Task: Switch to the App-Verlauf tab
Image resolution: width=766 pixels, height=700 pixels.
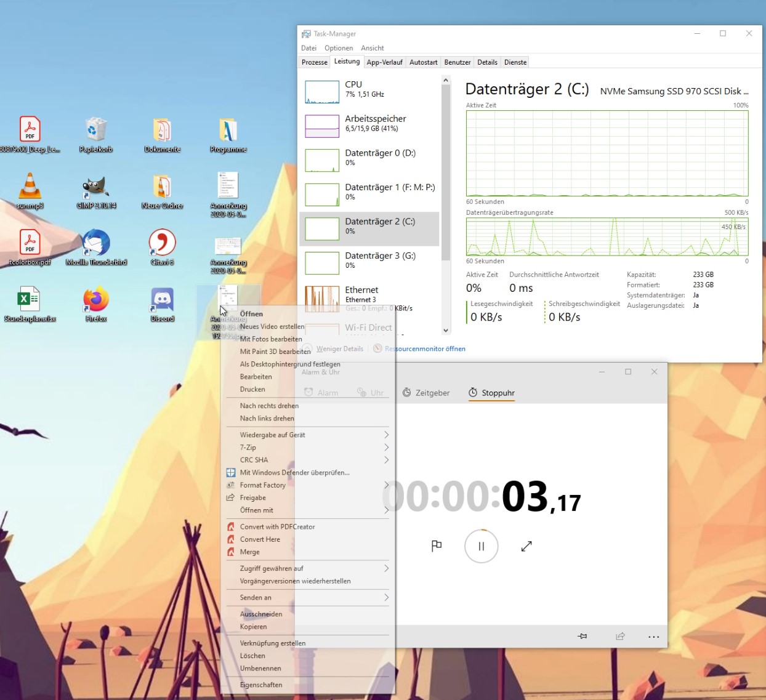Action: (384, 62)
